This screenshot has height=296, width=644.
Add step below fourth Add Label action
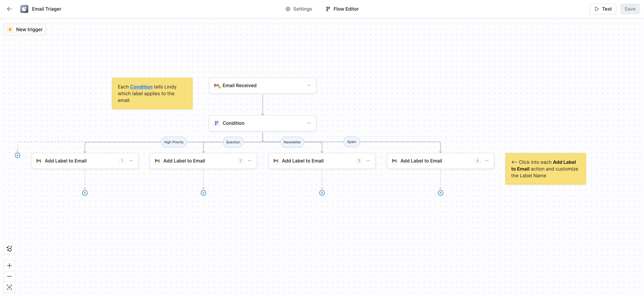[440, 193]
